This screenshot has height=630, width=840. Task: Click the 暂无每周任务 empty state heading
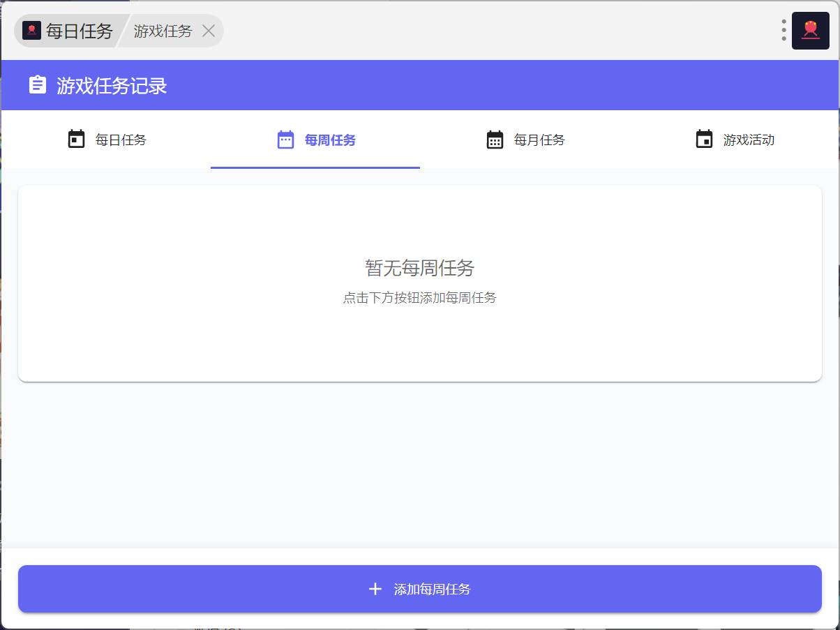(419, 268)
